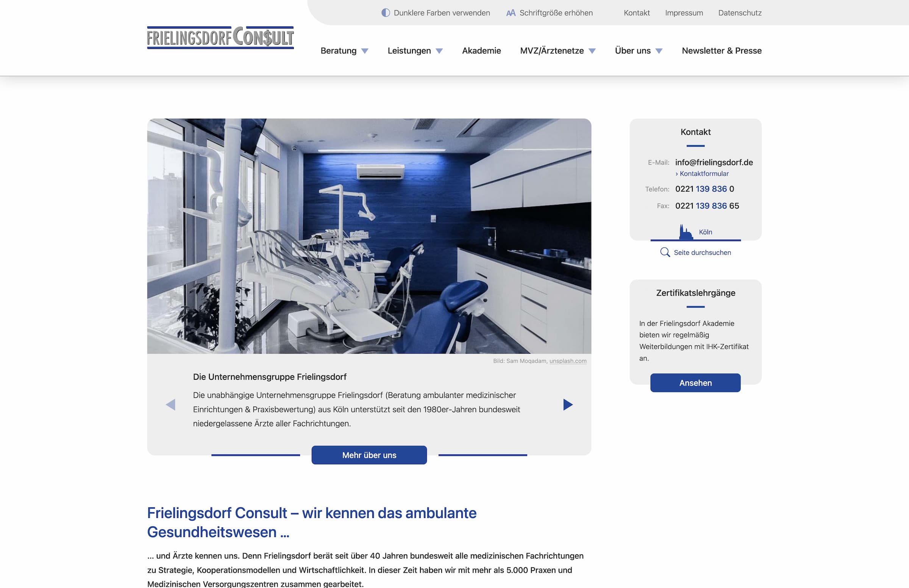
Task: Click the Die Unternehmensgruppe Frielingsdorf slide heading
Action: click(270, 377)
